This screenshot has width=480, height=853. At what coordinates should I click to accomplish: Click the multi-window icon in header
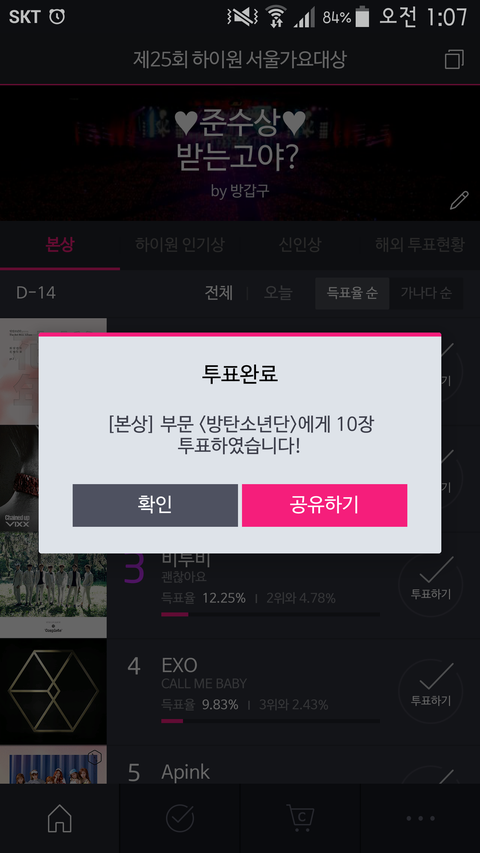pos(454,59)
